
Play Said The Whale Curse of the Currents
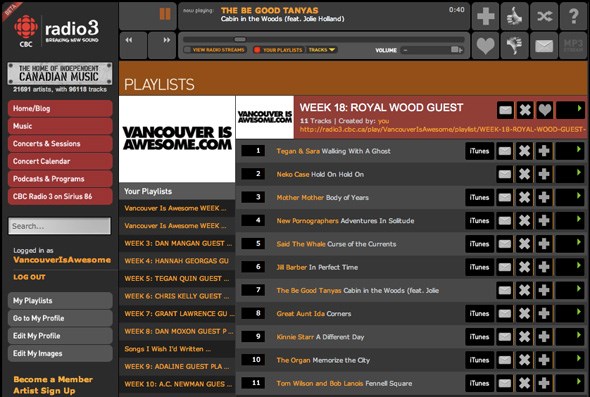coord(570,244)
